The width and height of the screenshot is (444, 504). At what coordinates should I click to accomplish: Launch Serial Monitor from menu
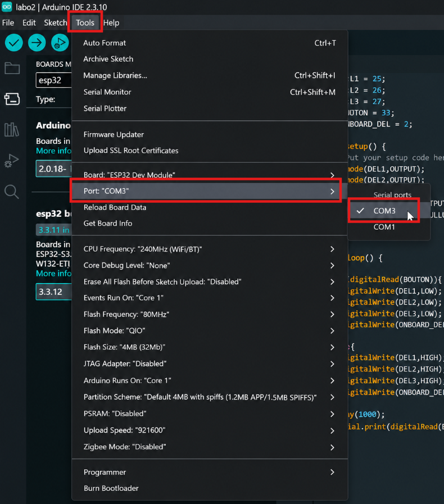(x=210, y=92)
